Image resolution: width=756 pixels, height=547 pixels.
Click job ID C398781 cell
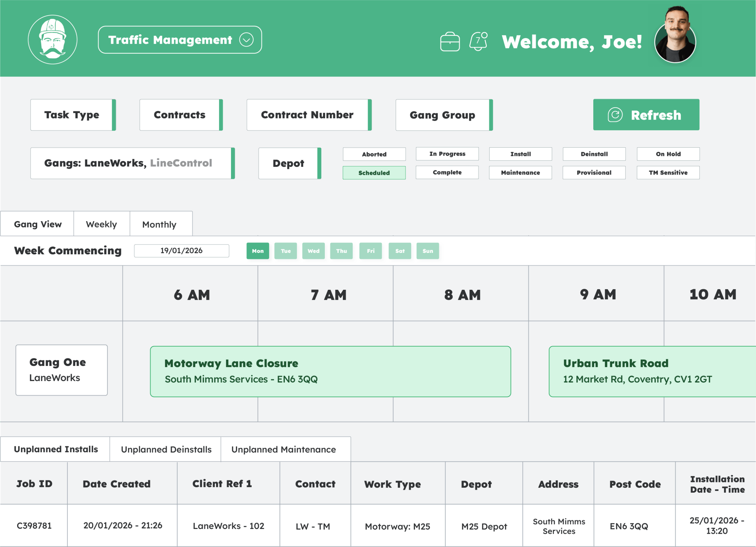(34, 525)
